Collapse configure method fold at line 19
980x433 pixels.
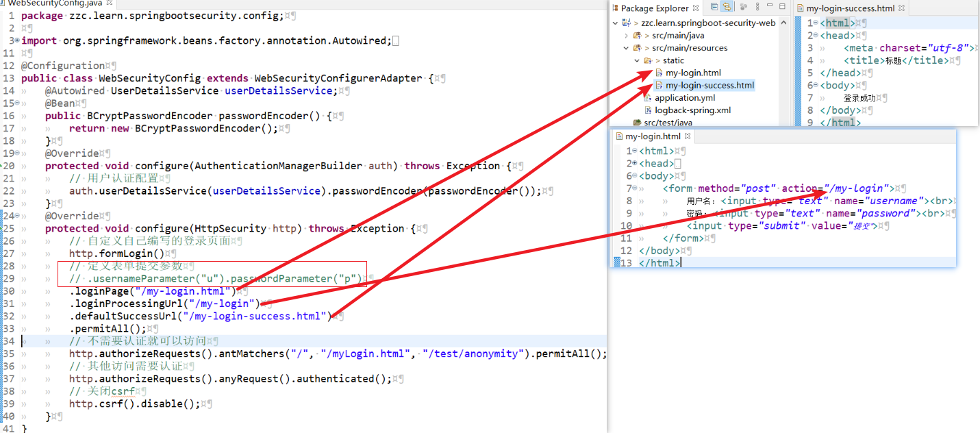click(16, 153)
